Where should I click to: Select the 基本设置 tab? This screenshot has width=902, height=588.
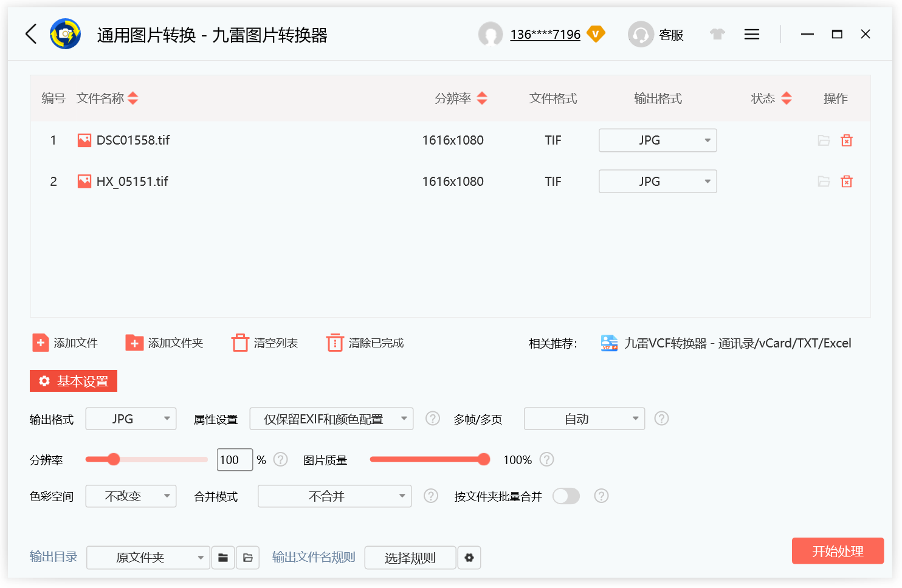(x=74, y=381)
